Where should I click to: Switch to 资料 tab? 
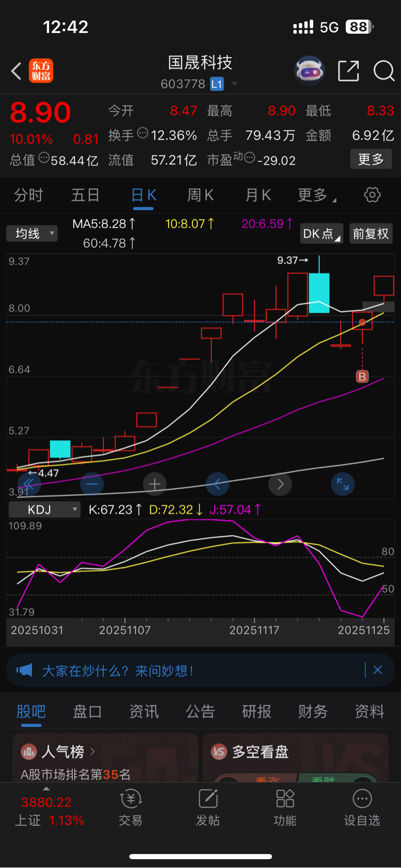(369, 711)
